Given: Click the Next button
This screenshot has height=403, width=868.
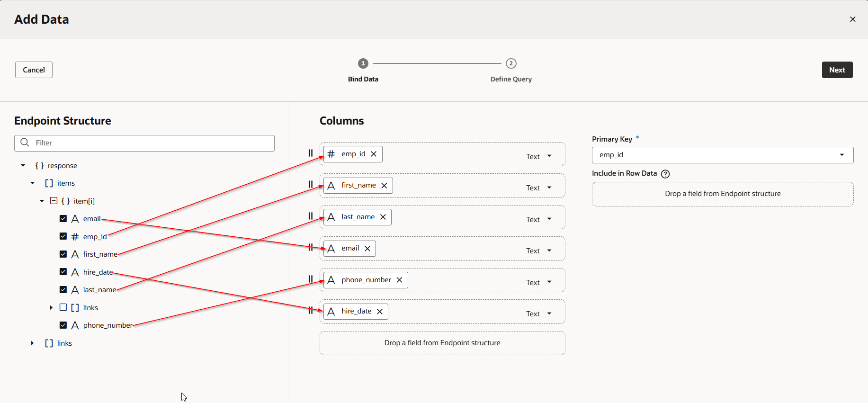Looking at the screenshot, I should click(837, 70).
